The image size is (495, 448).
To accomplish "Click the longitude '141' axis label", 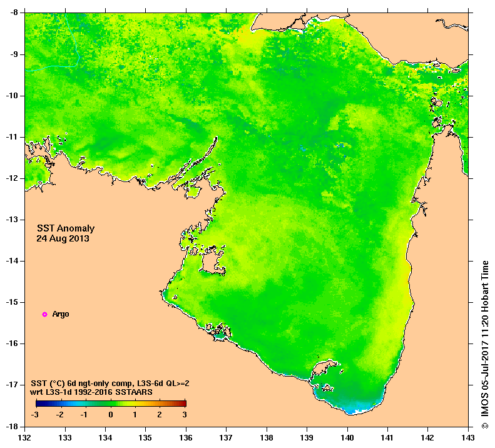I will (387, 437).
